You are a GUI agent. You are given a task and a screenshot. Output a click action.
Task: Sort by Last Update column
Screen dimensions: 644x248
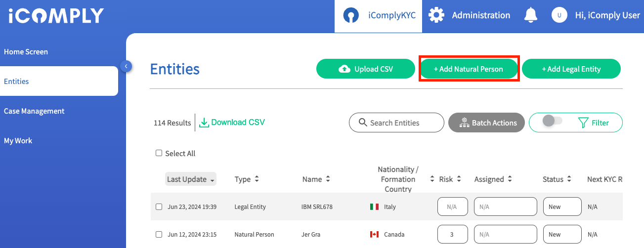point(191,179)
